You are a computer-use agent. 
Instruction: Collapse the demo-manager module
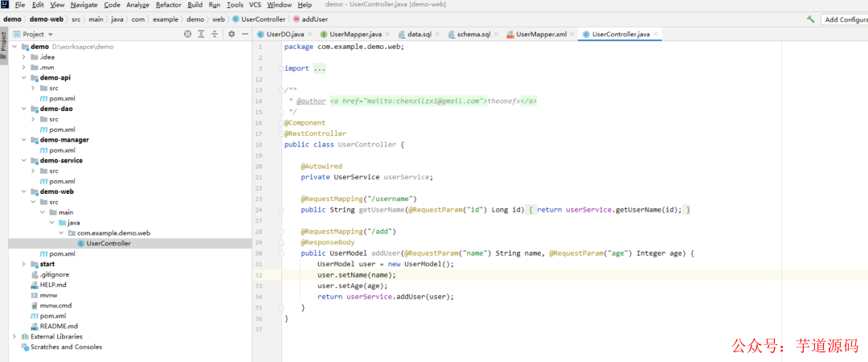(x=24, y=140)
